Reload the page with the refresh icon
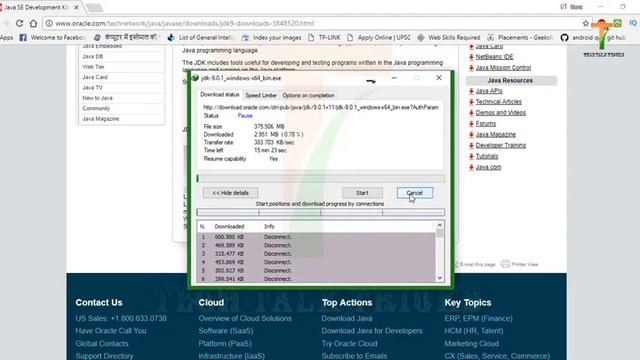This screenshot has width=640, height=360. 19,23
